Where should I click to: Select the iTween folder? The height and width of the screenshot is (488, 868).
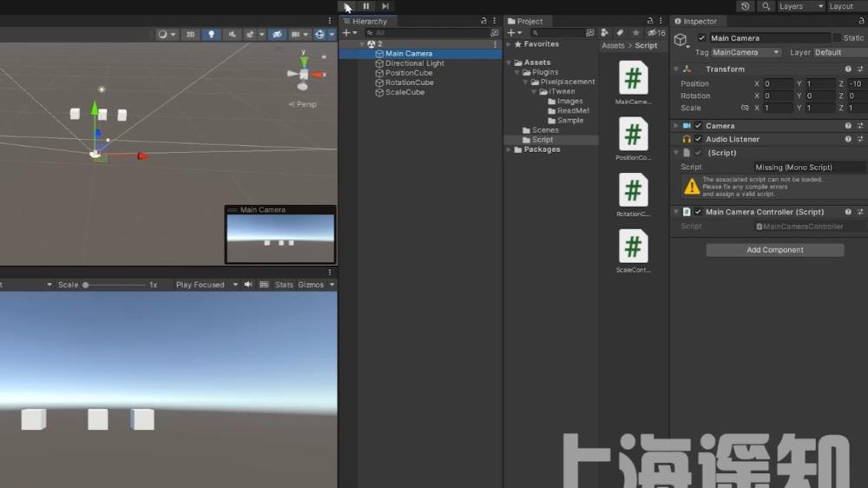(x=562, y=91)
